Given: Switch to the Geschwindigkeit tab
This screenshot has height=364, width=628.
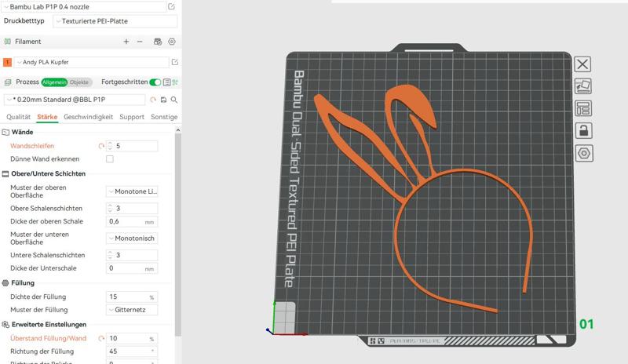Looking at the screenshot, I should (88, 117).
